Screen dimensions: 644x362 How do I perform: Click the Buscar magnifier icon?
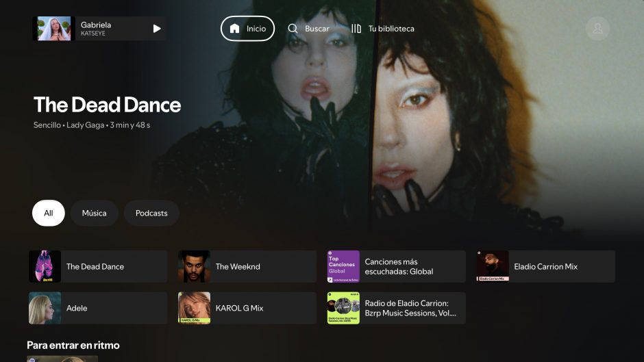[x=293, y=29]
